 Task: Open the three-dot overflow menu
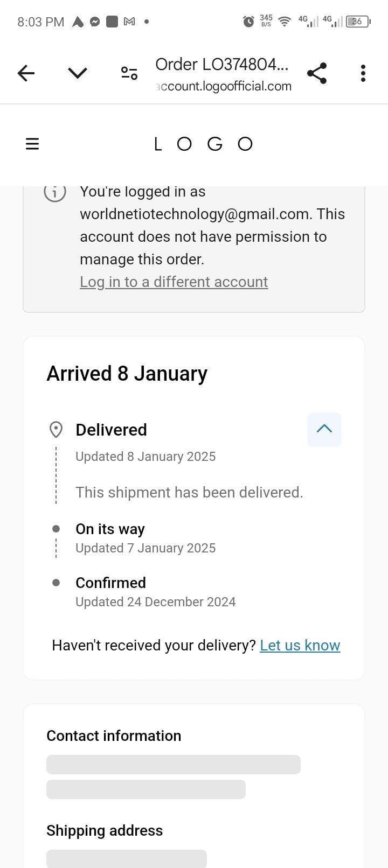(363, 73)
